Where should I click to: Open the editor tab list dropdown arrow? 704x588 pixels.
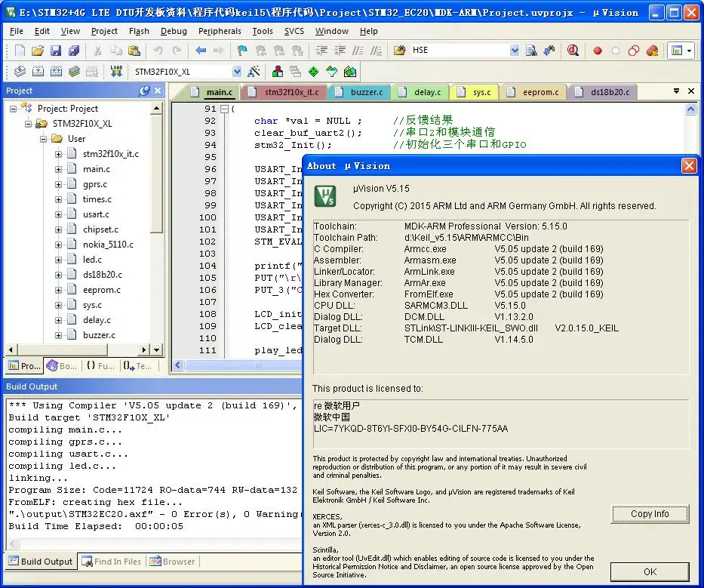pyautogui.click(x=676, y=91)
